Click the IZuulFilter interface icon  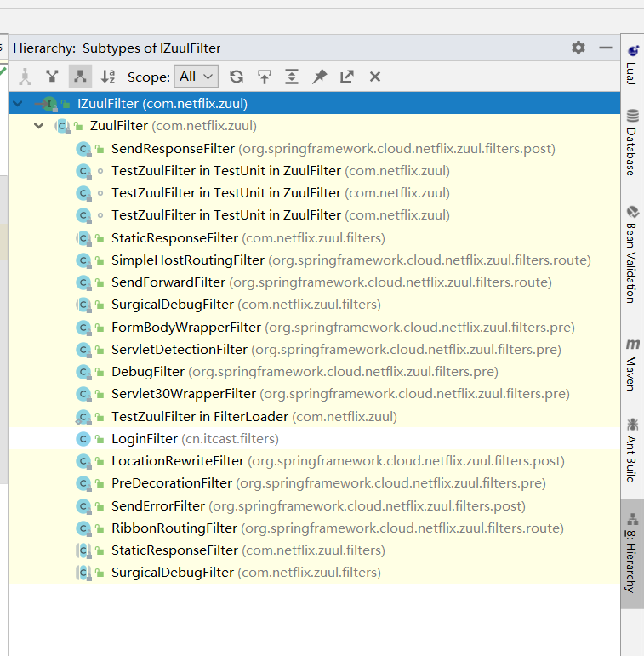tap(49, 103)
